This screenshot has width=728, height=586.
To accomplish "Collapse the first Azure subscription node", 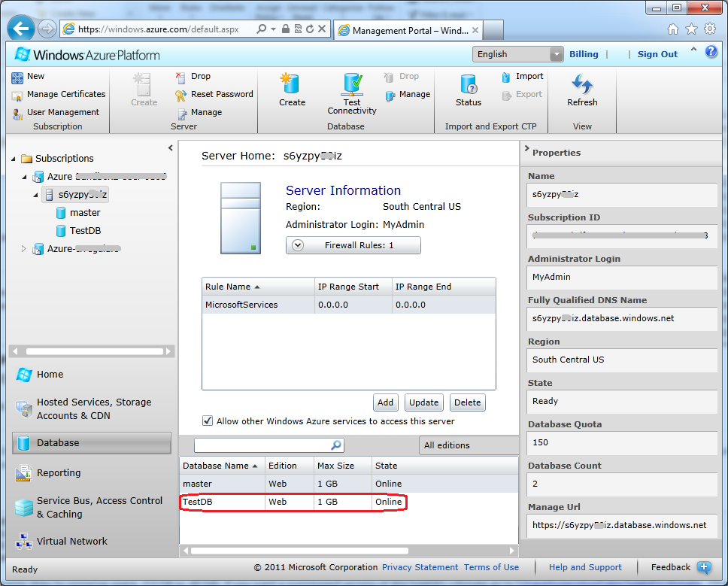I will click(25, 177).
